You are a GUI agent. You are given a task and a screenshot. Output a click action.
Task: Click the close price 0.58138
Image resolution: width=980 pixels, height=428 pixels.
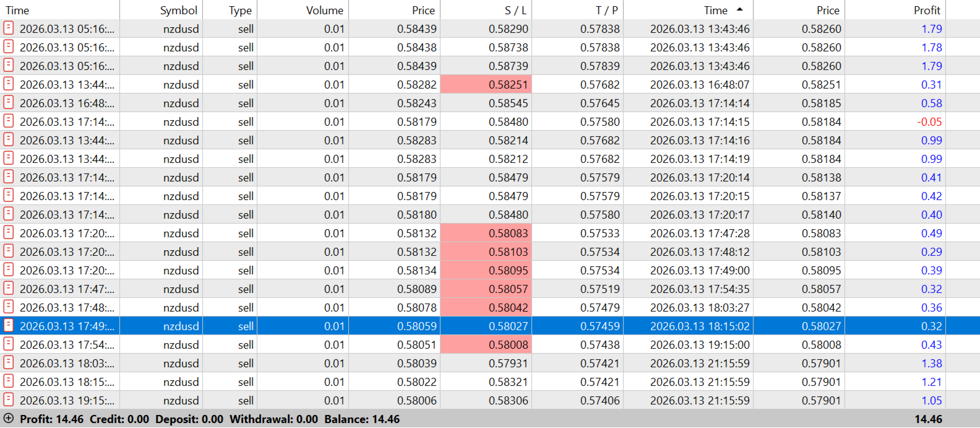click(x=822, y=177)
